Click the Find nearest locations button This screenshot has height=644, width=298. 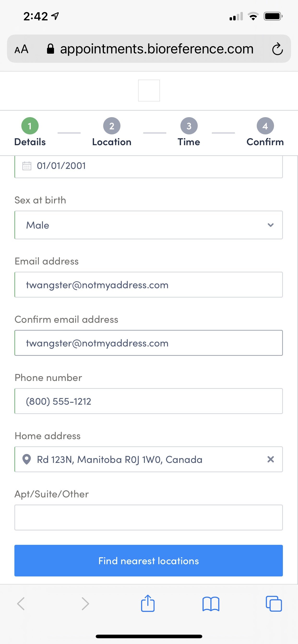point(149,560)
